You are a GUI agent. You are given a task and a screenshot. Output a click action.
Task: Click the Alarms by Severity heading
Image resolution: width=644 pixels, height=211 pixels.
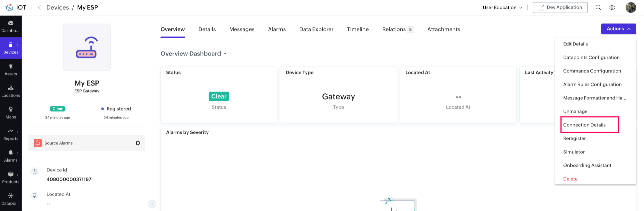pos(187,132)
